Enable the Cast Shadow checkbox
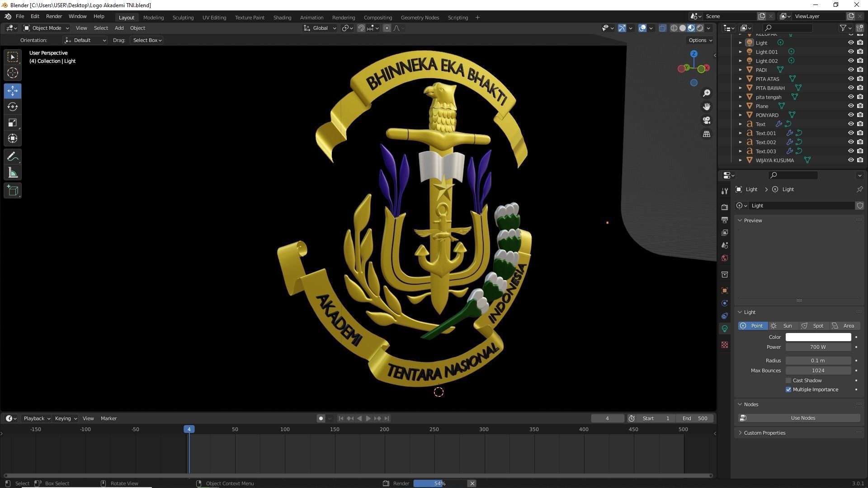This screenshot has width=868, height=488. [788, 380]
